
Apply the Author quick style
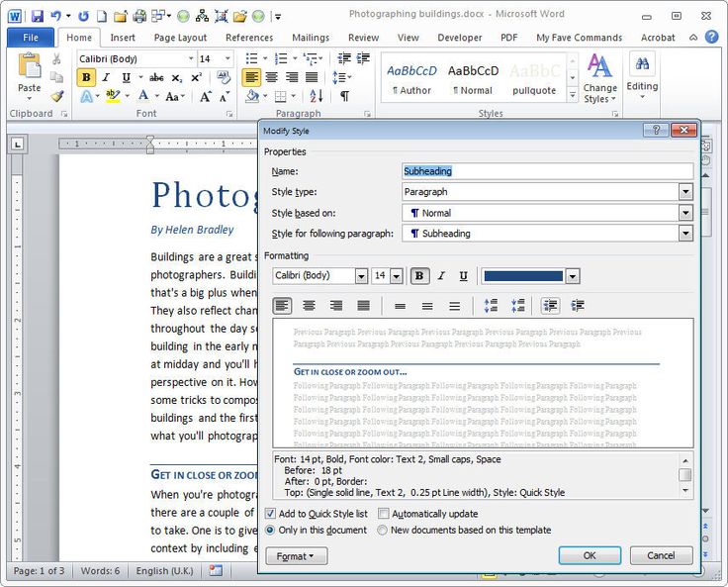pos(411,79)
